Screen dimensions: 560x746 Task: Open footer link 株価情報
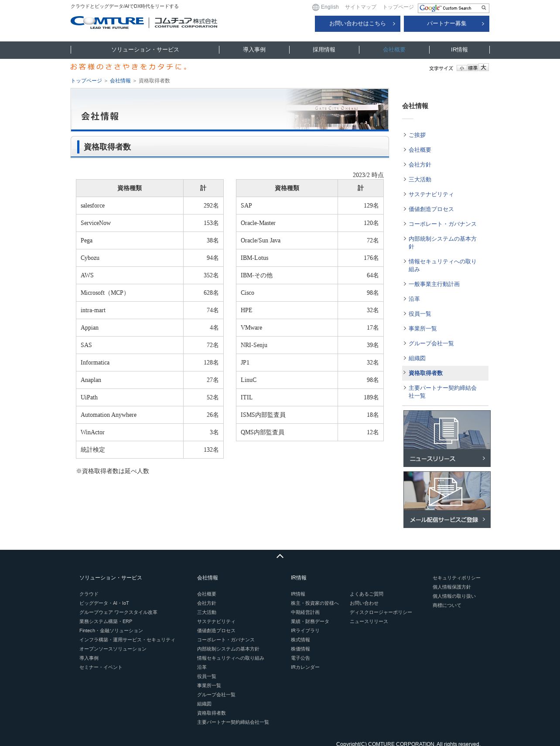click(300, 649)
